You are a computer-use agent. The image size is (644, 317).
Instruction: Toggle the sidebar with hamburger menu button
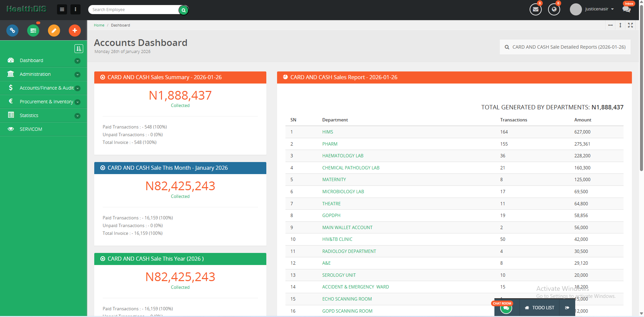click(x=62, y=9)
